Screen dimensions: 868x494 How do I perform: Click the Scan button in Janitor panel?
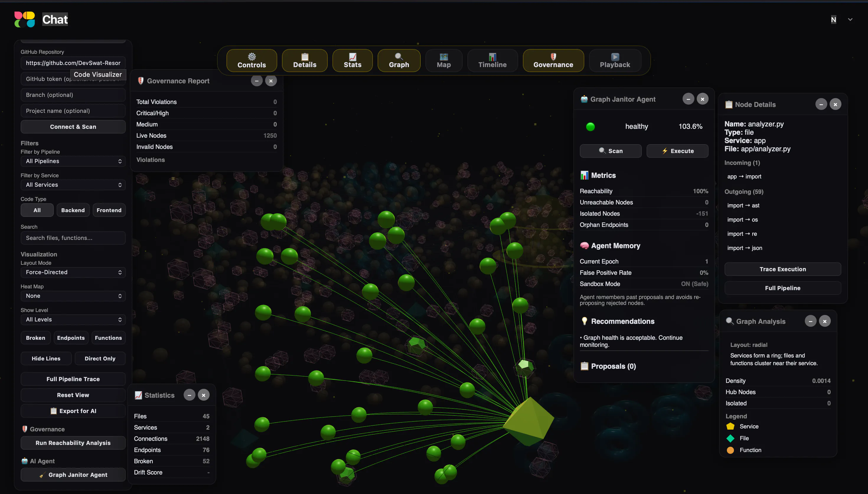coord(611,151)
